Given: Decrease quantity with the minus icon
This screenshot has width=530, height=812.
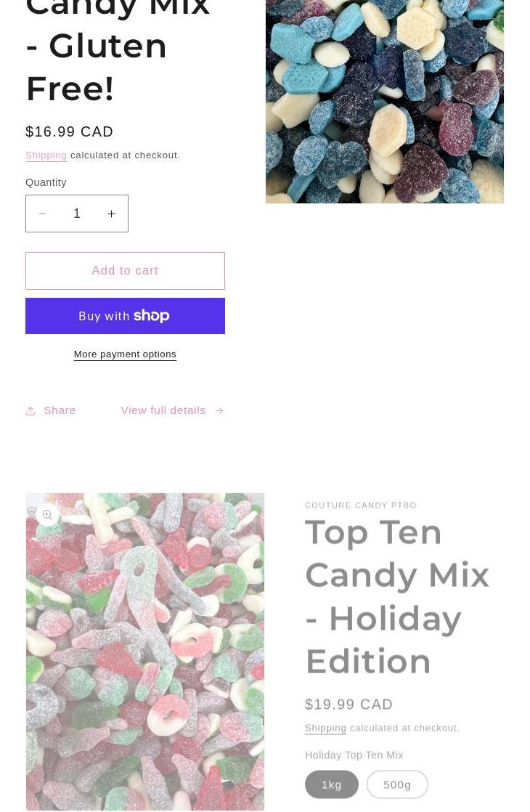Looking at the screenshot, I should 42,214.
